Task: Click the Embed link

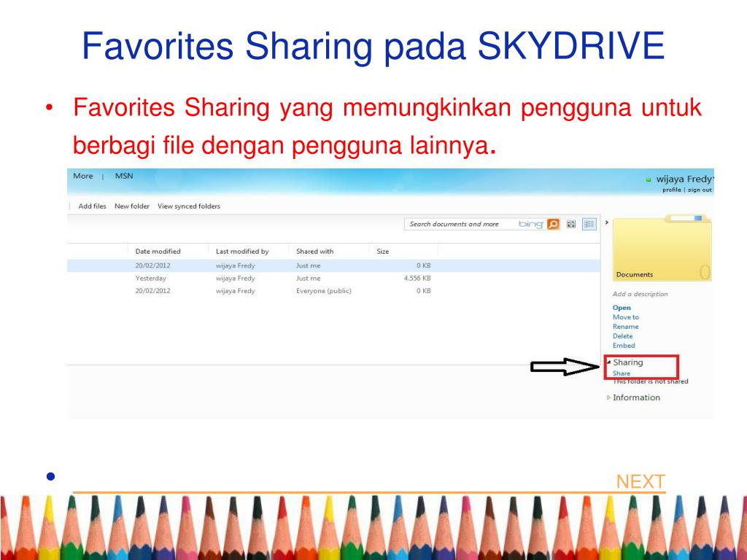Action: point(624,346)
